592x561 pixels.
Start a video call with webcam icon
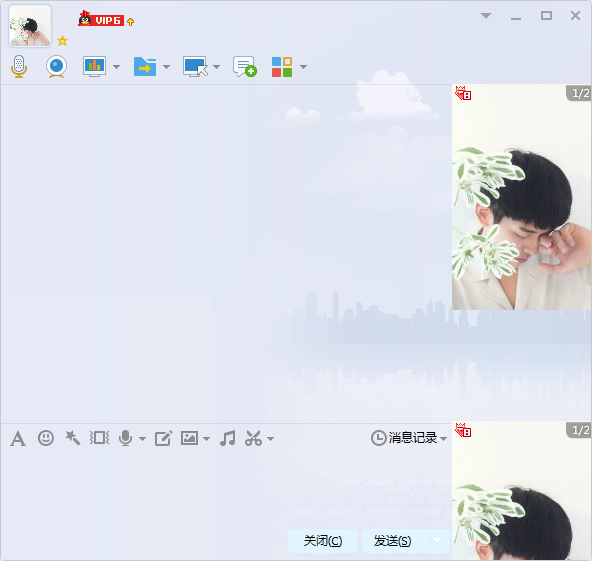(x=57, y=66)
